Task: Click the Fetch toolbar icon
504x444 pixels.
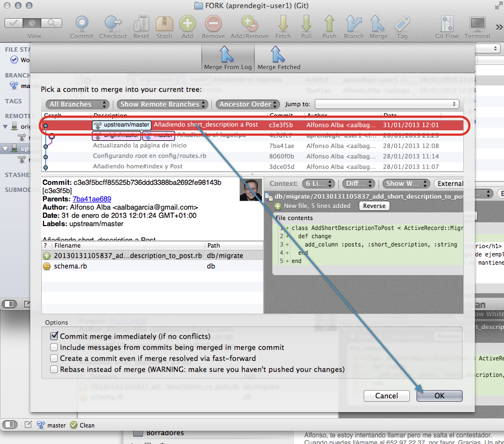Action: [283, 25]
